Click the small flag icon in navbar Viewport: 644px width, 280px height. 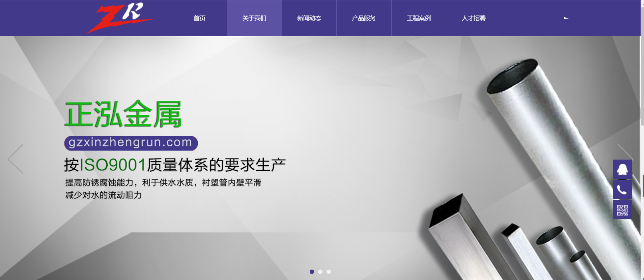click(566, 18)
